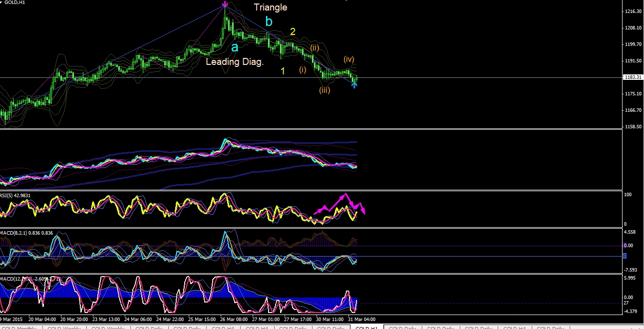The image size is (644, 329).
Task: Select the magenta zigzag drawing on RSI
Action: (340, 205)
